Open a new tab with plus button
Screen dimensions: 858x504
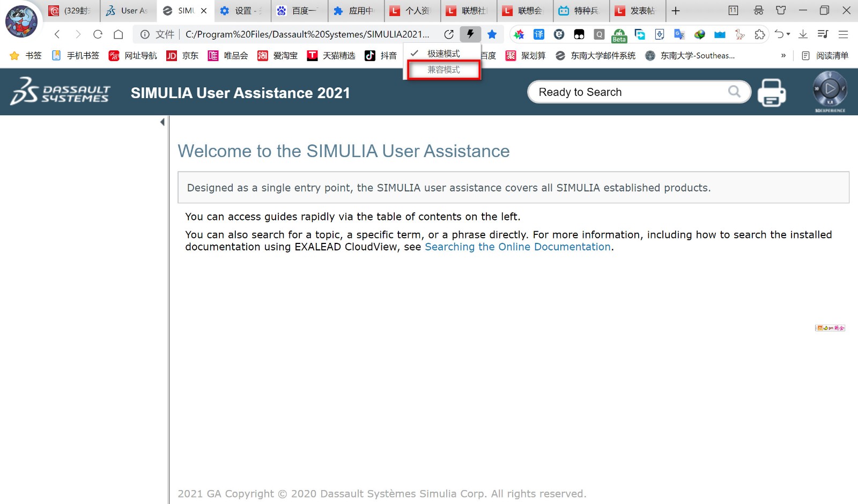676,11
